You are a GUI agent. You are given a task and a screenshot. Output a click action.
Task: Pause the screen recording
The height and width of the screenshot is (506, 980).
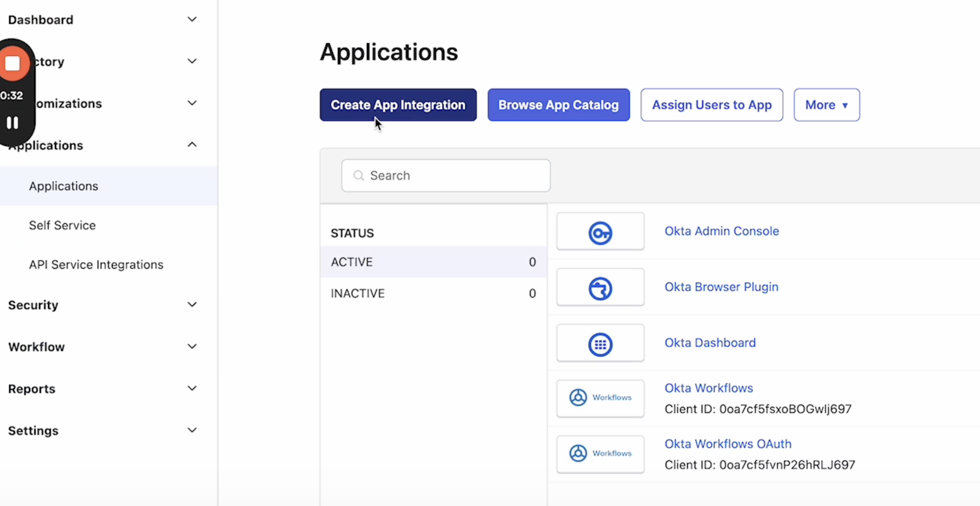tap(13, 123)
